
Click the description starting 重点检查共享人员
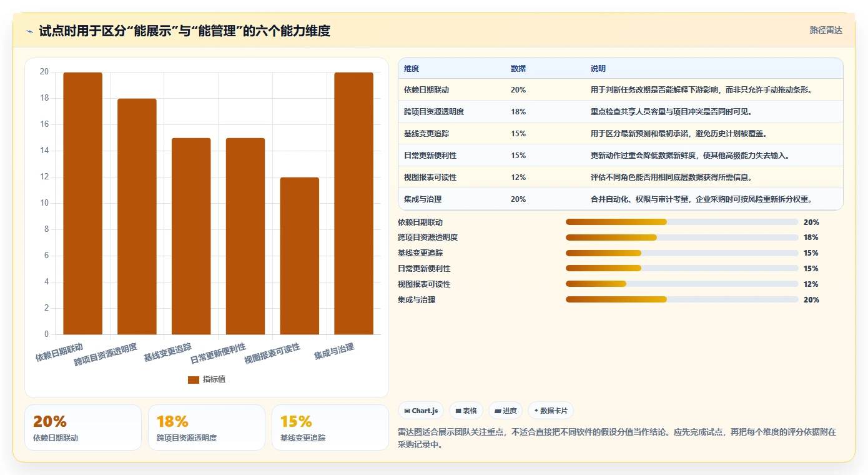tap(671, 112)
